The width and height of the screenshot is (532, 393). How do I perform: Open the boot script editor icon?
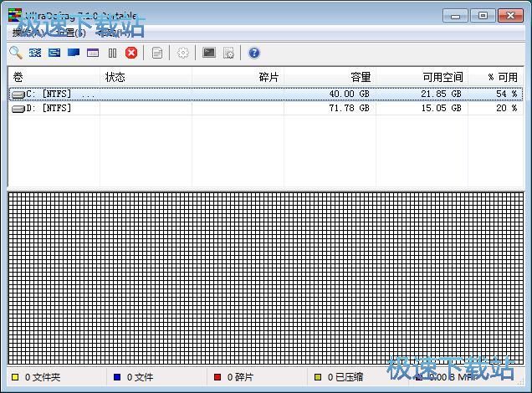(x=228, y=53)
